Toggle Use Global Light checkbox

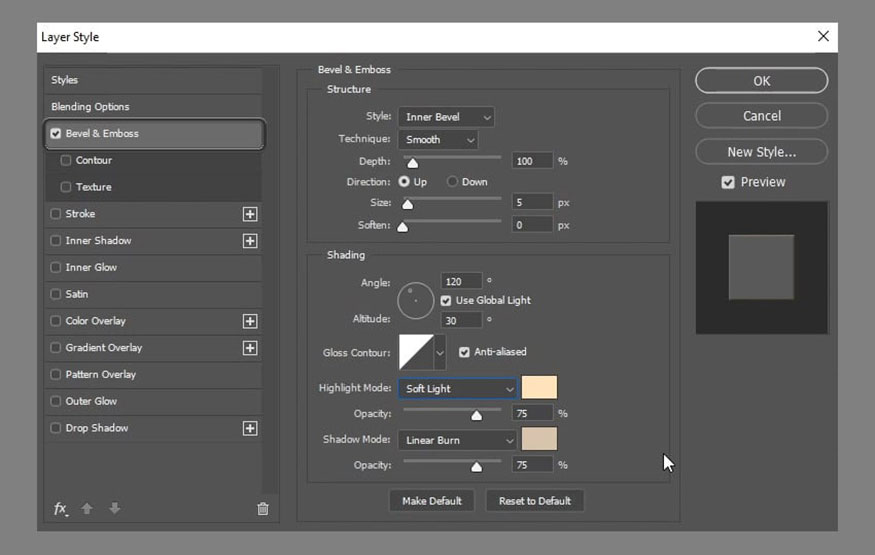coord(446,301)
